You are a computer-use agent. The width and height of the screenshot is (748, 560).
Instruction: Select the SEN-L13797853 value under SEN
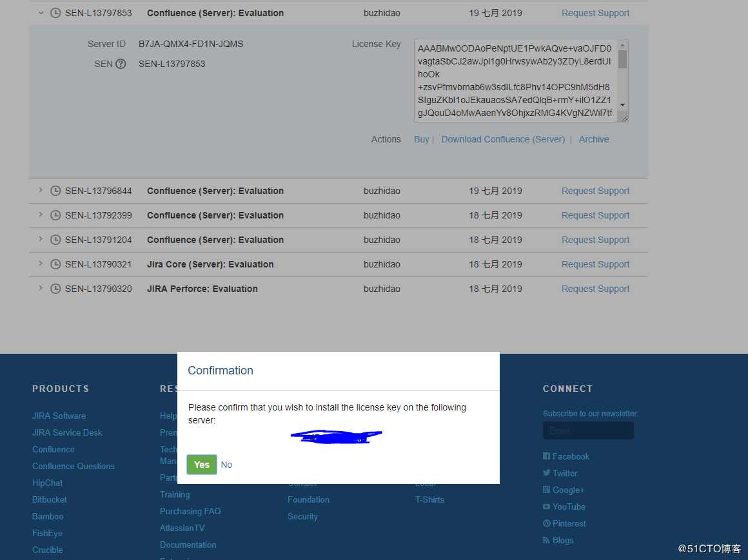pos(172,64)
